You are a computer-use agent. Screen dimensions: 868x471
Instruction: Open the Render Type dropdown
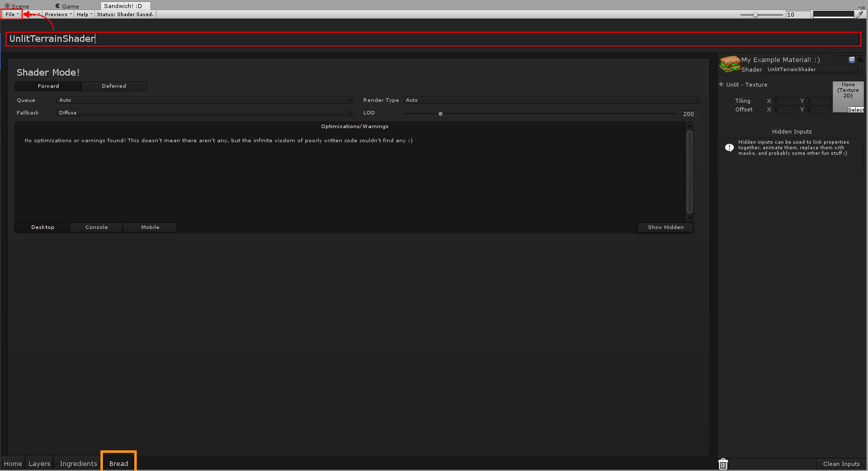click(x=552, y=100)
